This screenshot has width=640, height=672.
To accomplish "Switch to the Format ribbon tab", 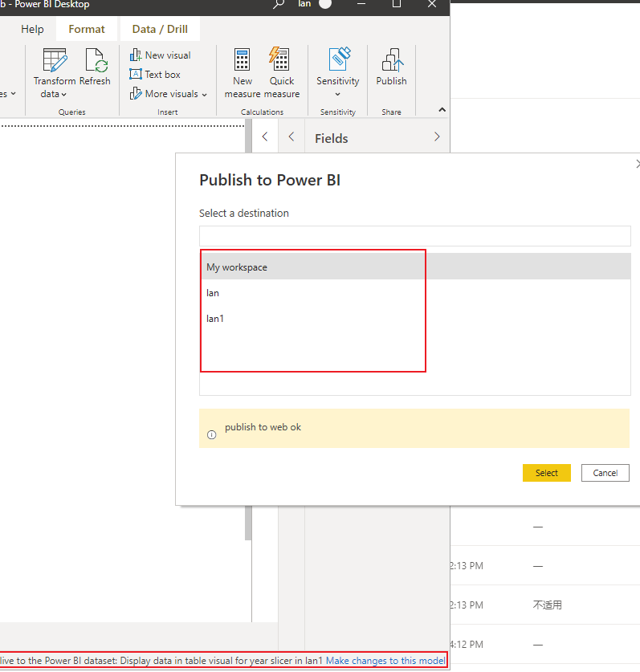I will [87, 29].
